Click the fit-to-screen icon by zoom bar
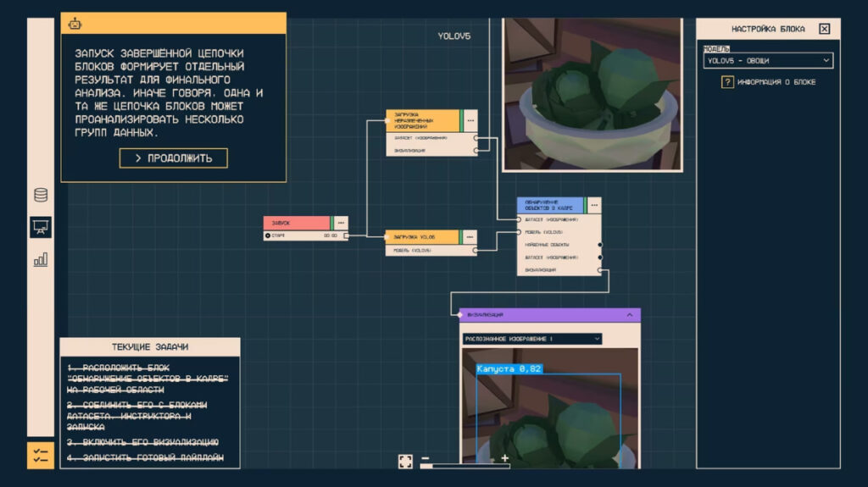 point(405,462)
